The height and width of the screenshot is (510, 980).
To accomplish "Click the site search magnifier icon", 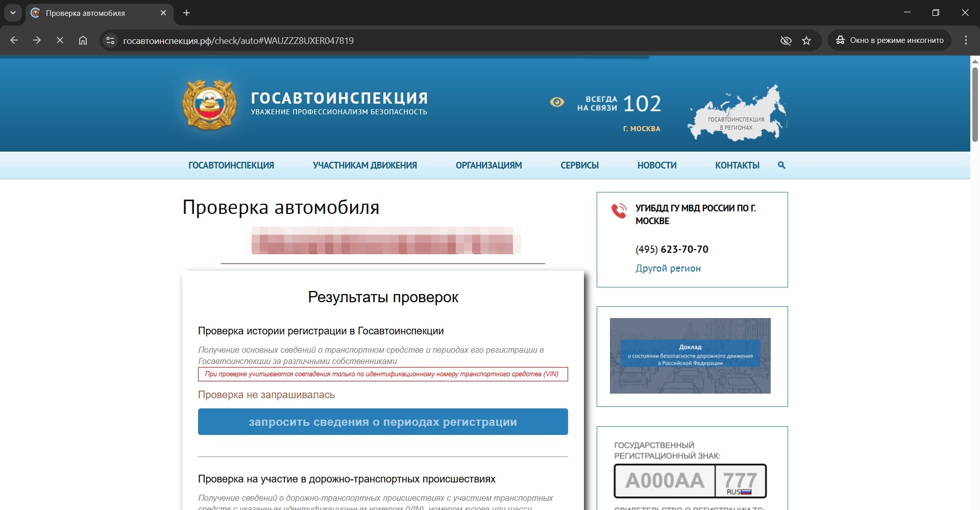I will pos(781,165).
